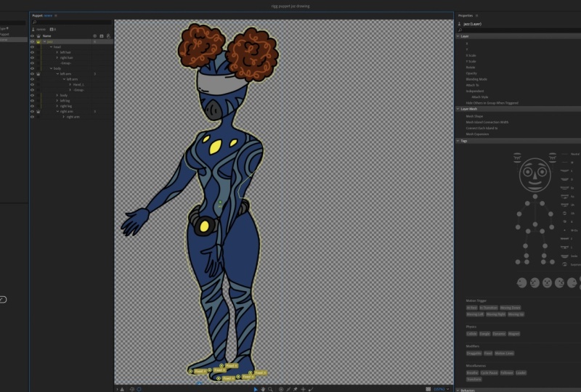This screenshot has width=581, height=392.
Task: Select the Zoom magnifier tool below the canvas
Action: (x=270, y=389)
